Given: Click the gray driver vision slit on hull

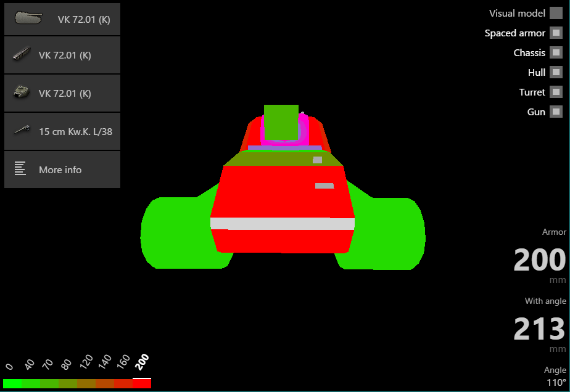Looking at the screenshot, I should click(324, 186).
